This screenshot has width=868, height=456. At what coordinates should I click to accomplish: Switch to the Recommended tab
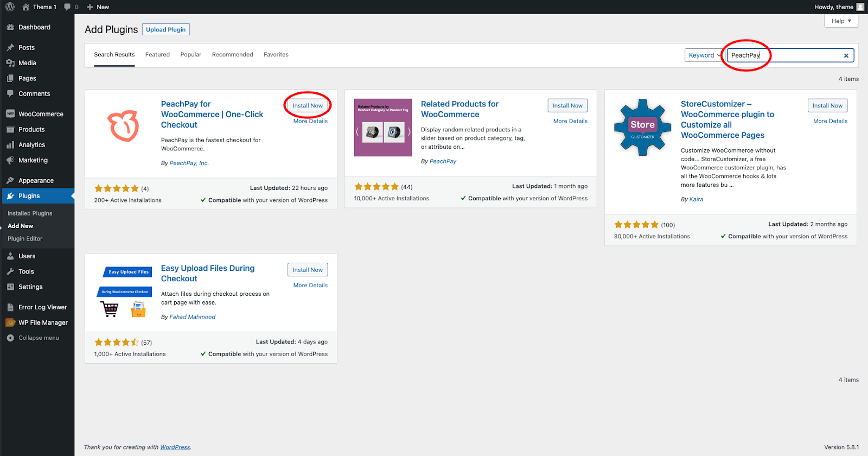(x=233, y=55)
